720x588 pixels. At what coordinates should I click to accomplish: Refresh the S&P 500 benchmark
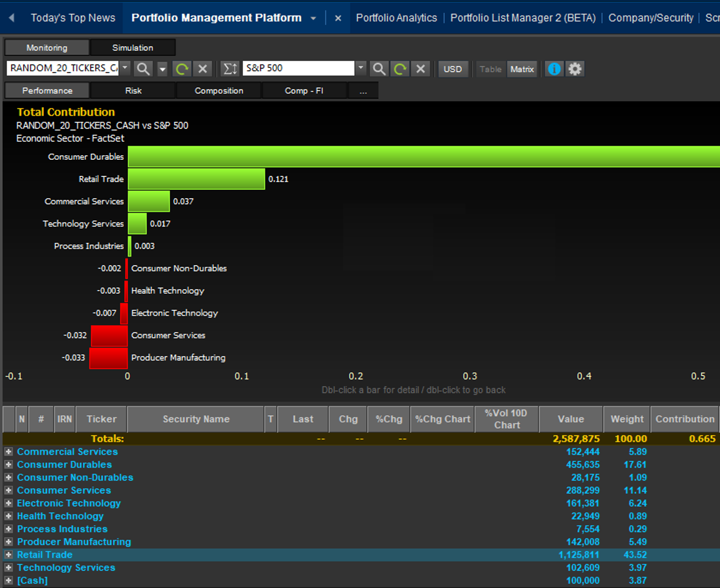click(399, 68)
